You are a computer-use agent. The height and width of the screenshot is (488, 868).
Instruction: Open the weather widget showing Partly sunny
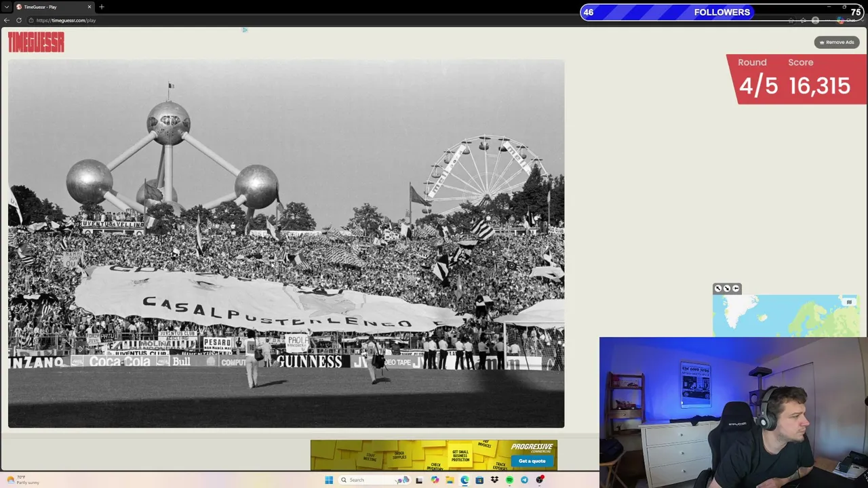(x=24, y=480)
